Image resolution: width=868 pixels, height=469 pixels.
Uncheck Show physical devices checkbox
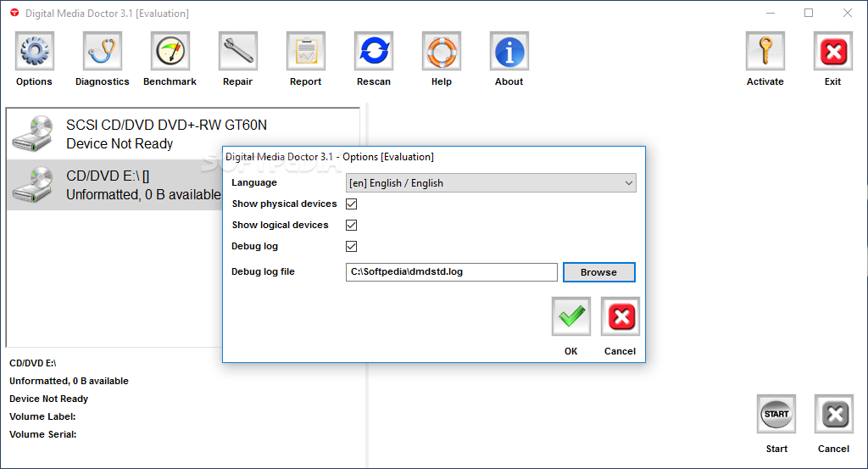pyautogui.click(x=352, y=204)
